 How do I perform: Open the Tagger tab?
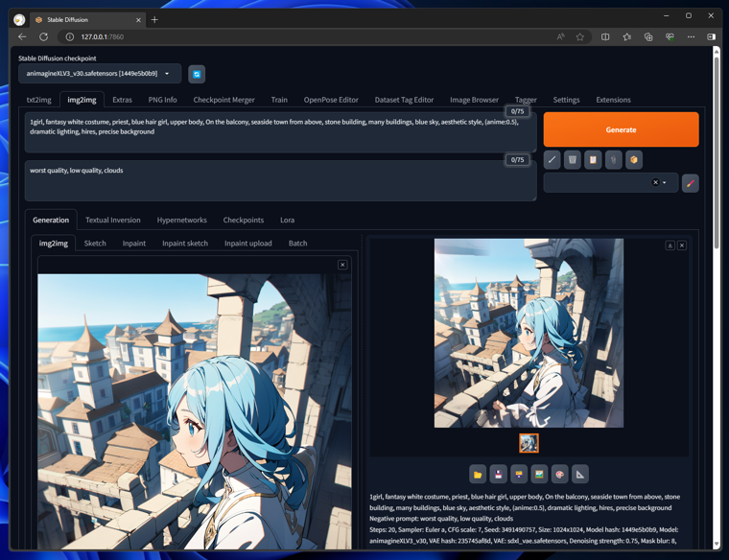(x=526, y=100)
